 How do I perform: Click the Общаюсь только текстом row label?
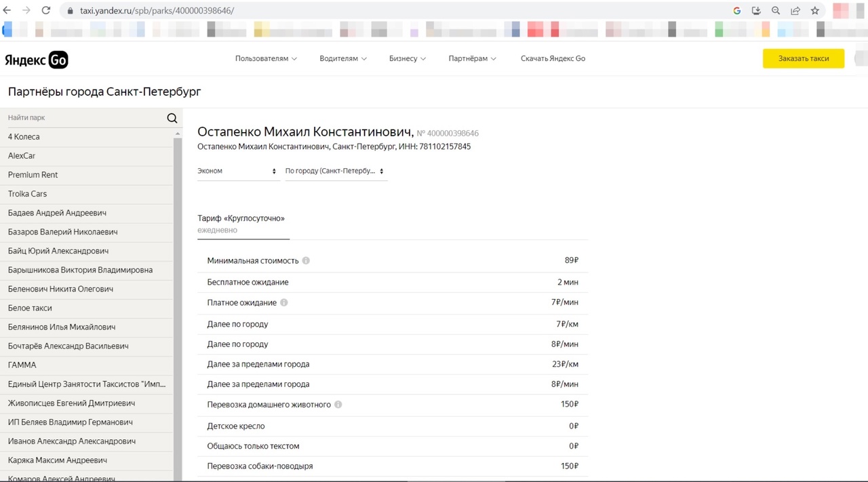[x=253, y=446]
